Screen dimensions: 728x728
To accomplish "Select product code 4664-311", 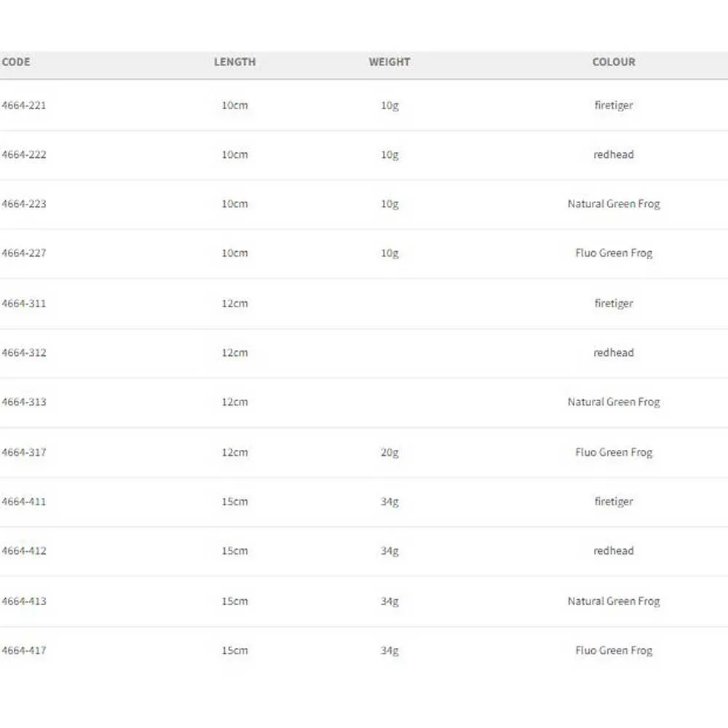I will (x=24, y=304).
